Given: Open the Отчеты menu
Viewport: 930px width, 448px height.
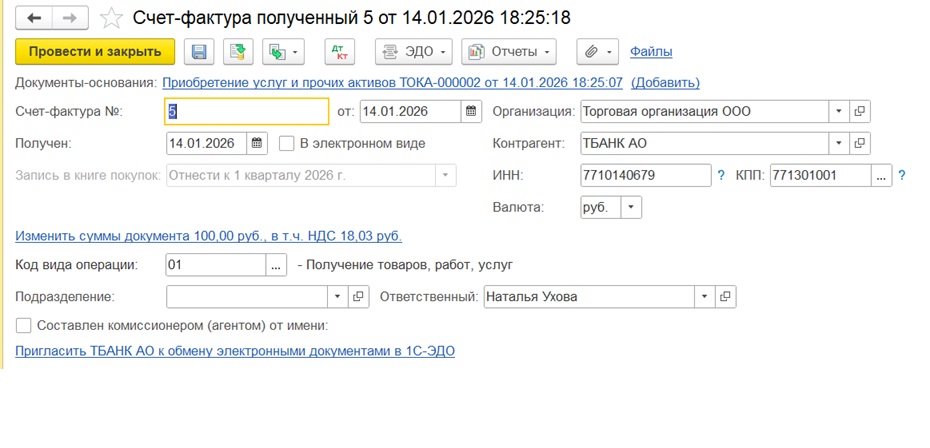Looking at the screenshot, I should click(x=508, y=51).
